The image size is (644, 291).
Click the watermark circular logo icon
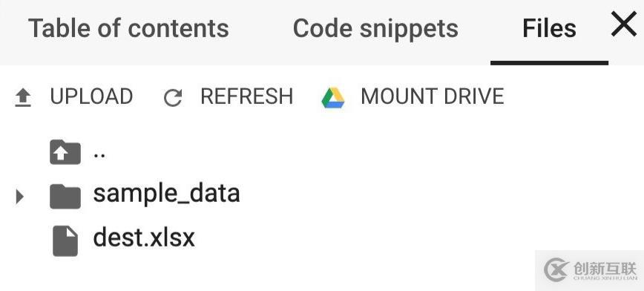click(x=557, y=269)
